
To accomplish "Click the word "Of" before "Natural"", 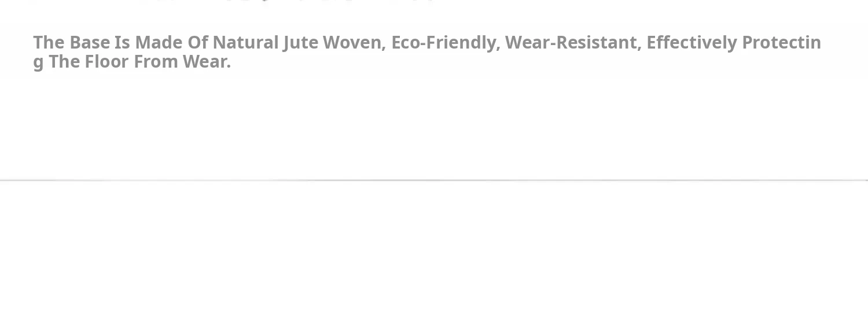I will pyautogui.click(x=197, y=43).
